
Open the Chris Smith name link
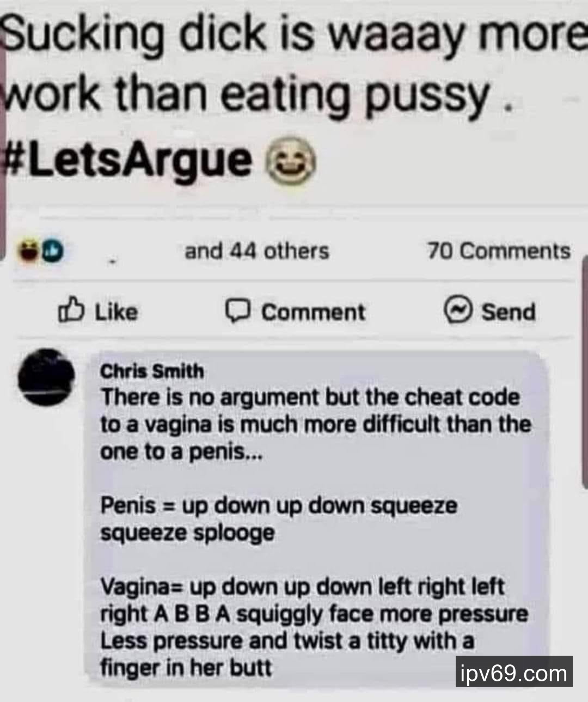point(152,371)
